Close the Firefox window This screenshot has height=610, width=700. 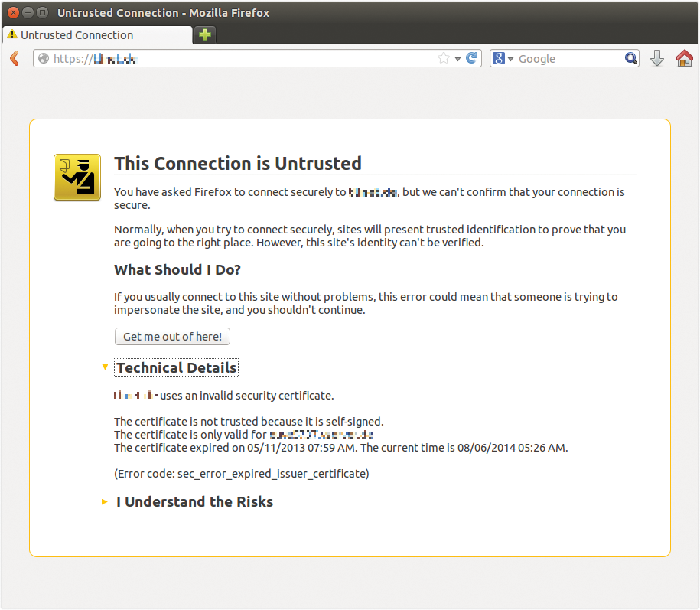click(x=13, y=13)
